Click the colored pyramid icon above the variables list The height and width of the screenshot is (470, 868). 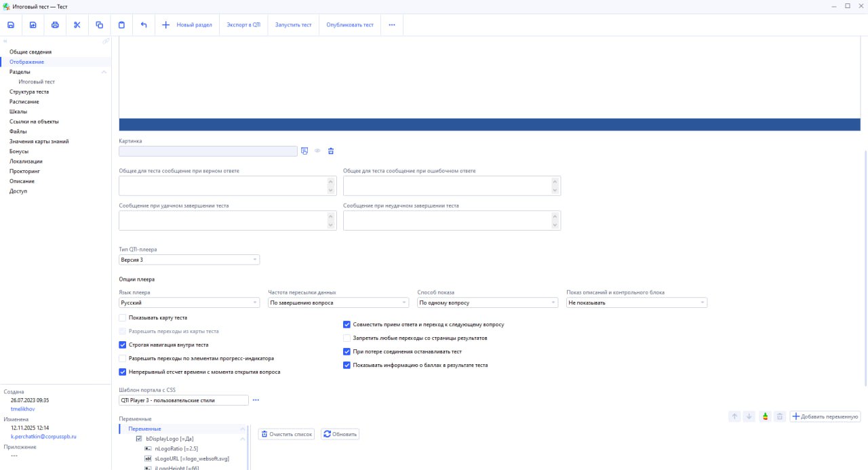point(765,416)
